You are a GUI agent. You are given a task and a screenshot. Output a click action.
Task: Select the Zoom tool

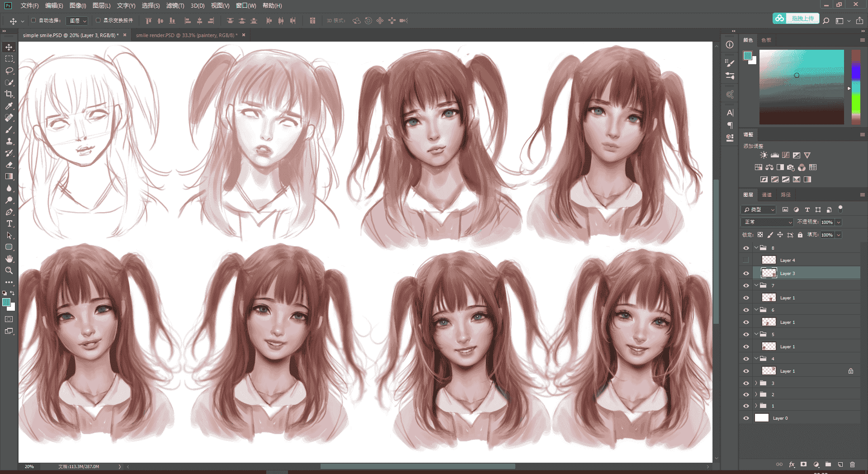(x=9, y=270)
